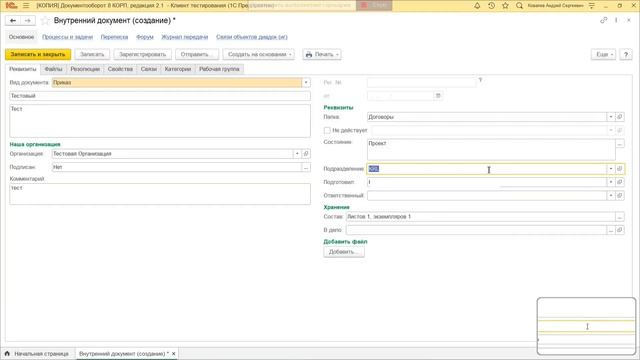Image resolution: width=640 pixels, height=360 pixels.
Task: Switch to Свойства tab
Action: (120, 69)
